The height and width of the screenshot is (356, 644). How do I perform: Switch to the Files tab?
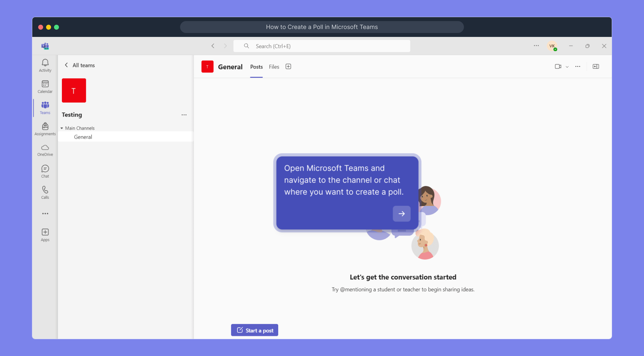coord(274,67)
